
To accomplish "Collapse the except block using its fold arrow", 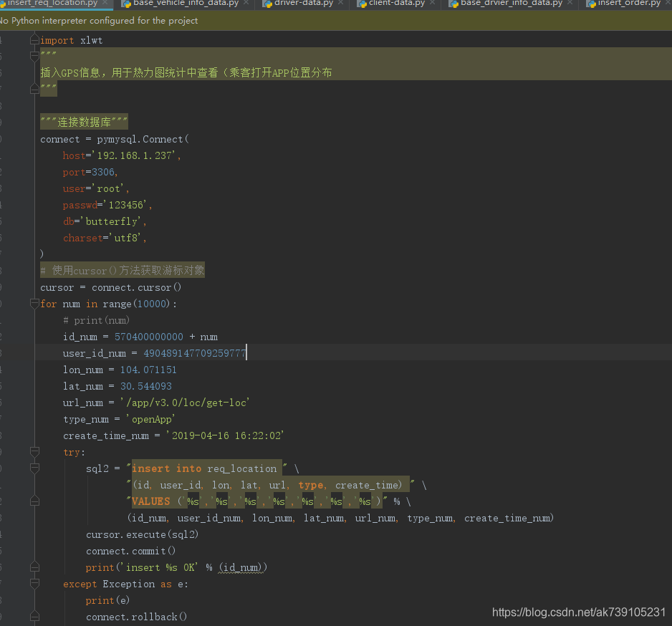I will (x=34, y=583).
